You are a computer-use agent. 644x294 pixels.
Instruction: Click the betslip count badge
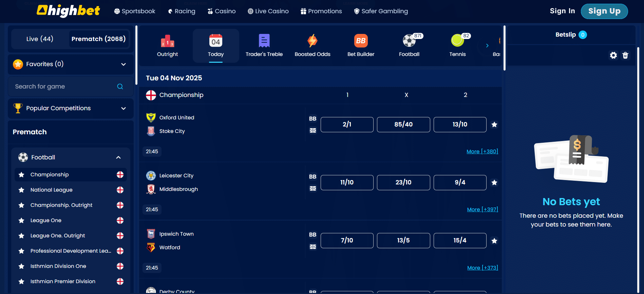pyautogui.click(x=583, y=35)
